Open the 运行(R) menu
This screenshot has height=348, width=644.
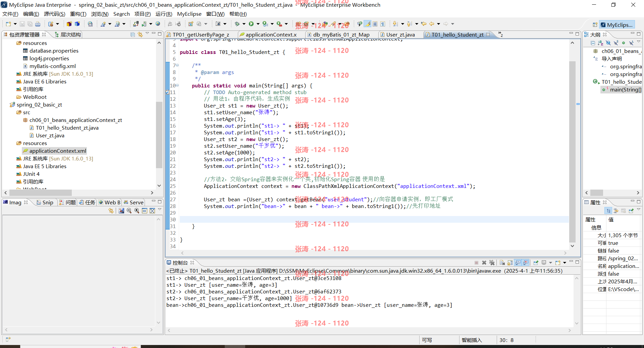(x=164, y=14)
